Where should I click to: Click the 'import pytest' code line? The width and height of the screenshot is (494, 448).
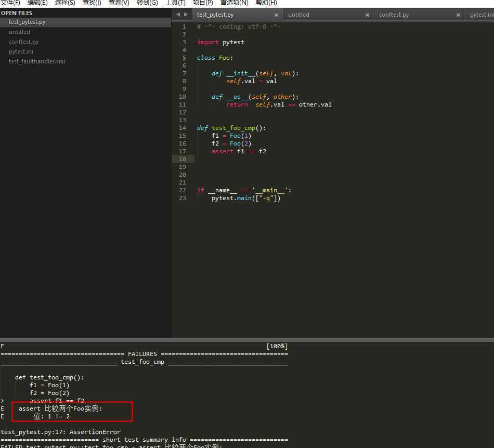click(220, 42)
